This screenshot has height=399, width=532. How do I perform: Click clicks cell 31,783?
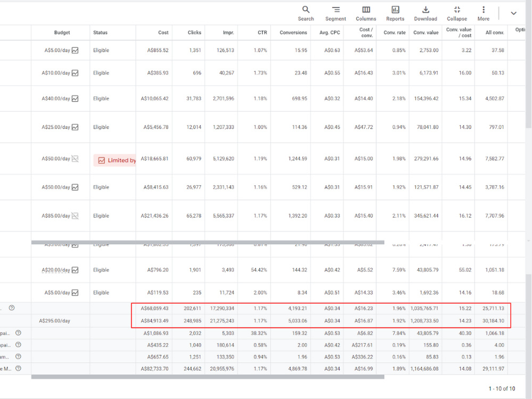(x=194, y=99)
